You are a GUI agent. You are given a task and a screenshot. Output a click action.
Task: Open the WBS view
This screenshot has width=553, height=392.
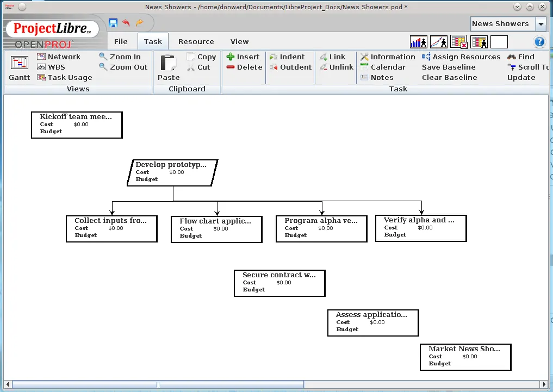51,67
